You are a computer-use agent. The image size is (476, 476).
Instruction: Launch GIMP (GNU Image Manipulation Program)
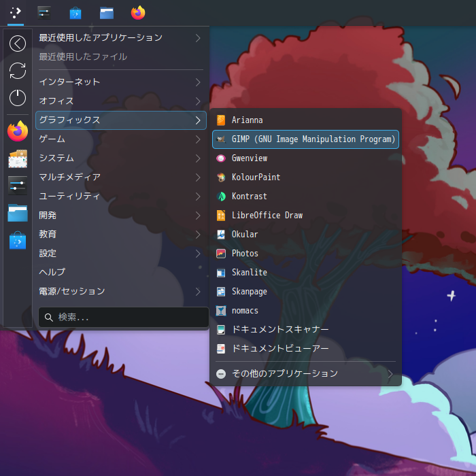pyautogui.click(x=305, y=139)
